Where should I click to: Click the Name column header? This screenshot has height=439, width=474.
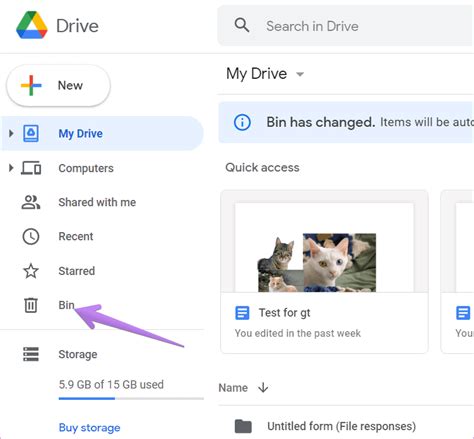point(233,388)
